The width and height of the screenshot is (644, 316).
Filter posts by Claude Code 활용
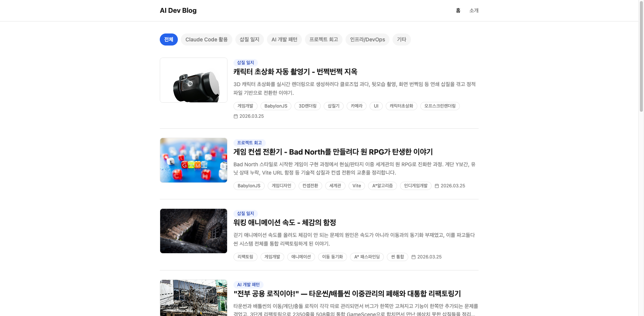coord(206,39)
